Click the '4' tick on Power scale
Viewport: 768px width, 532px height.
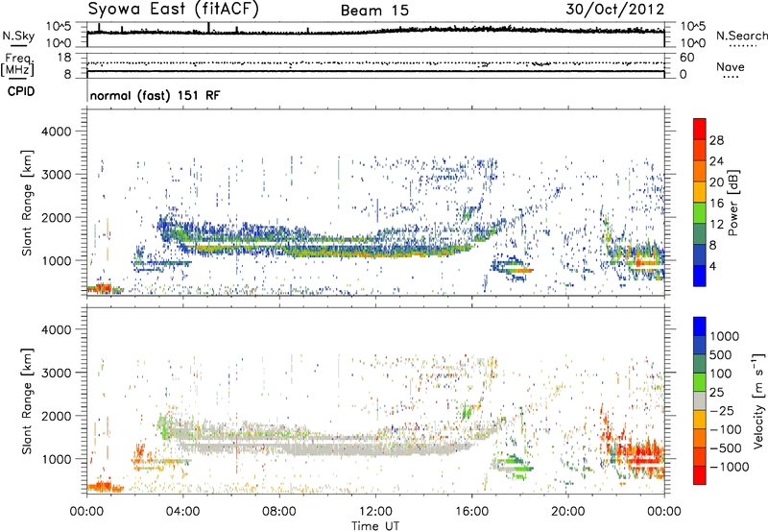712,266
